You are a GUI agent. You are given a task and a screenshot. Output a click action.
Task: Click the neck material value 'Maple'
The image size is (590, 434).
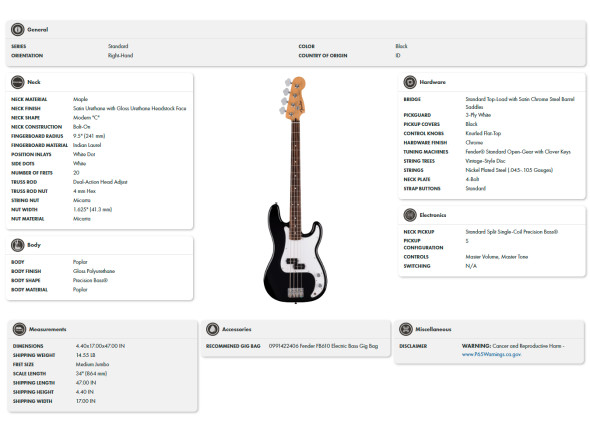pyautogui.click(x=80, y=99)
